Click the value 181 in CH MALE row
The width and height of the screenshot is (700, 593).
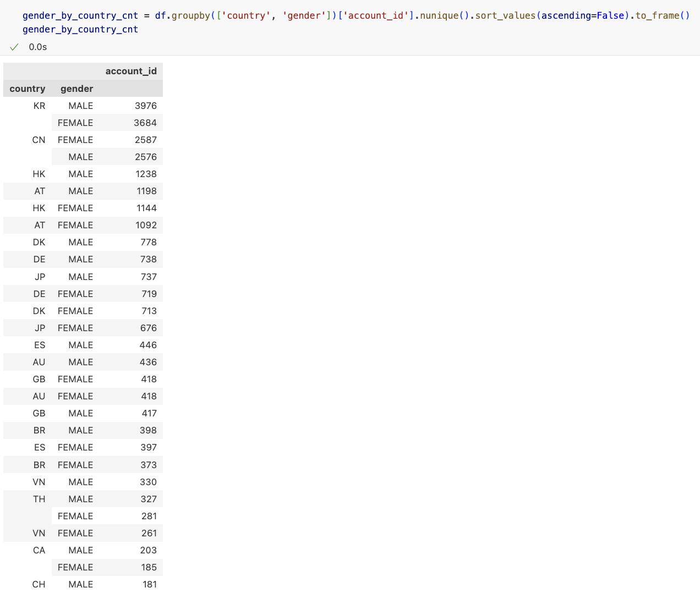[x=150, y=584]
